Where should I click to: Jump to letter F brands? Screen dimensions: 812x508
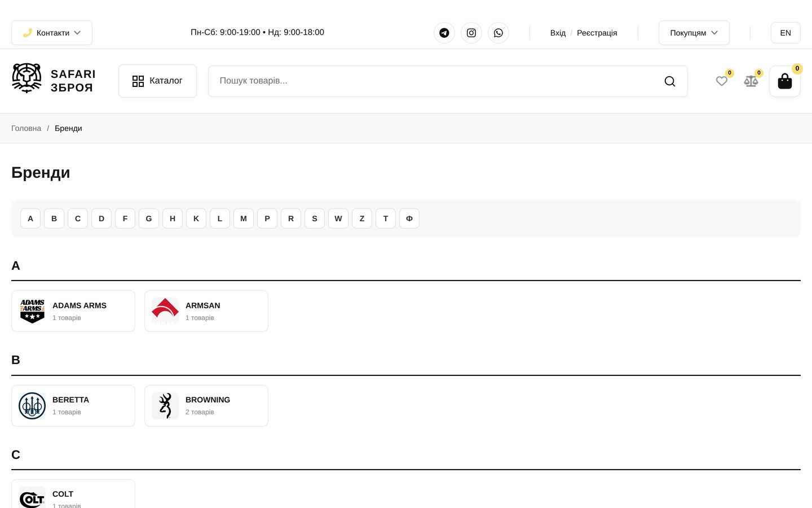click(x=125, y=218)
